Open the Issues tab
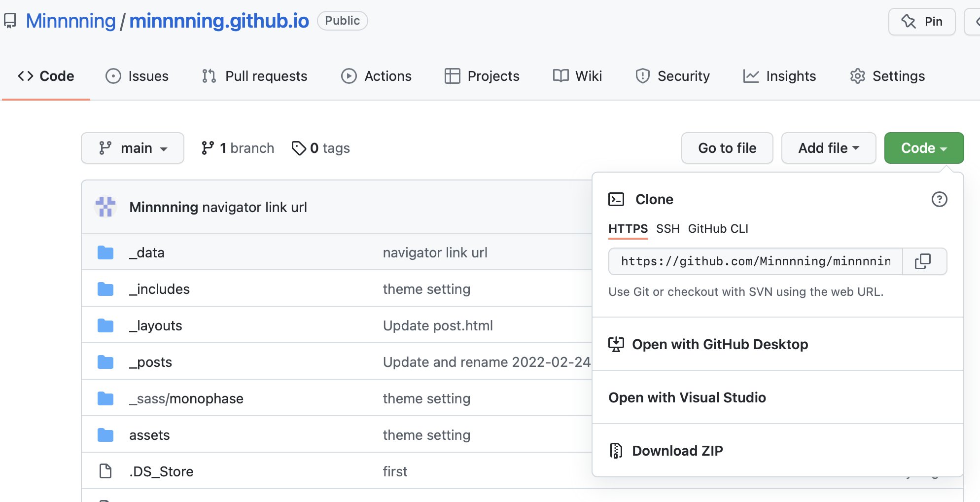This screenshot has width=980, height=502. point(137,76)
